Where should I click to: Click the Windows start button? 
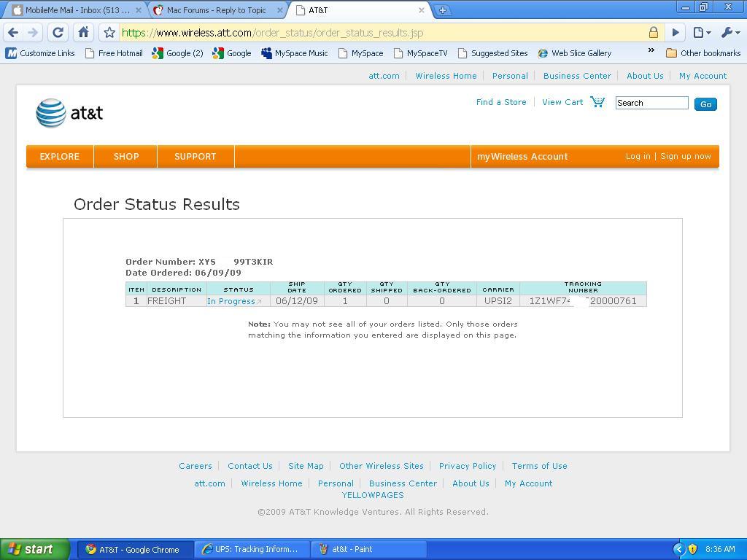click(34, 549)
